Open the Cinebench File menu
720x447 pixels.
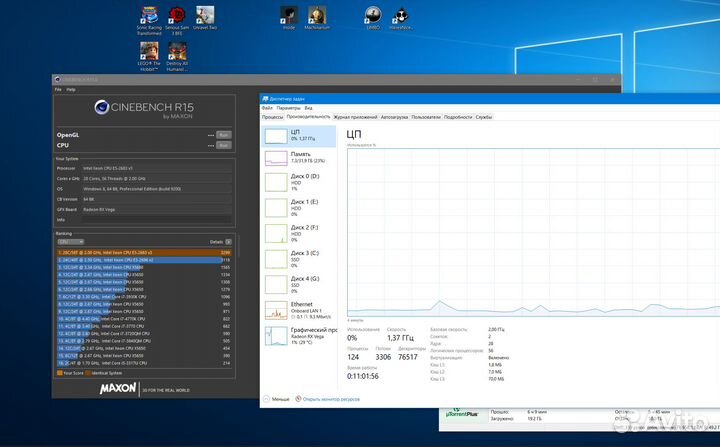click(x=58, y=90)
